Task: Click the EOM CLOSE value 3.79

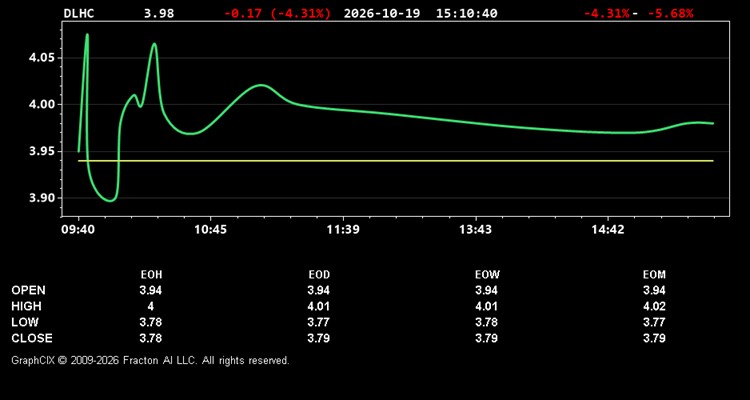Action: (654, 338)
